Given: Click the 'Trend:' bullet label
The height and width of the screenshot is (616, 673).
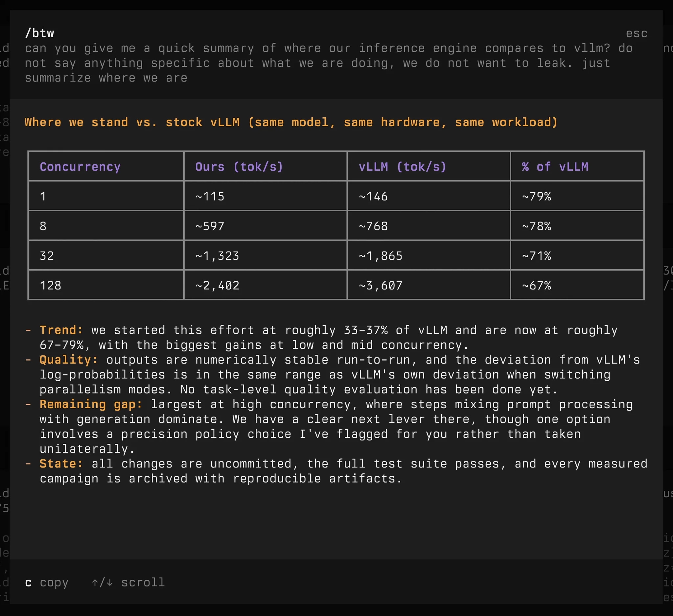Looking at the screenshot, I should pos(61,330).
